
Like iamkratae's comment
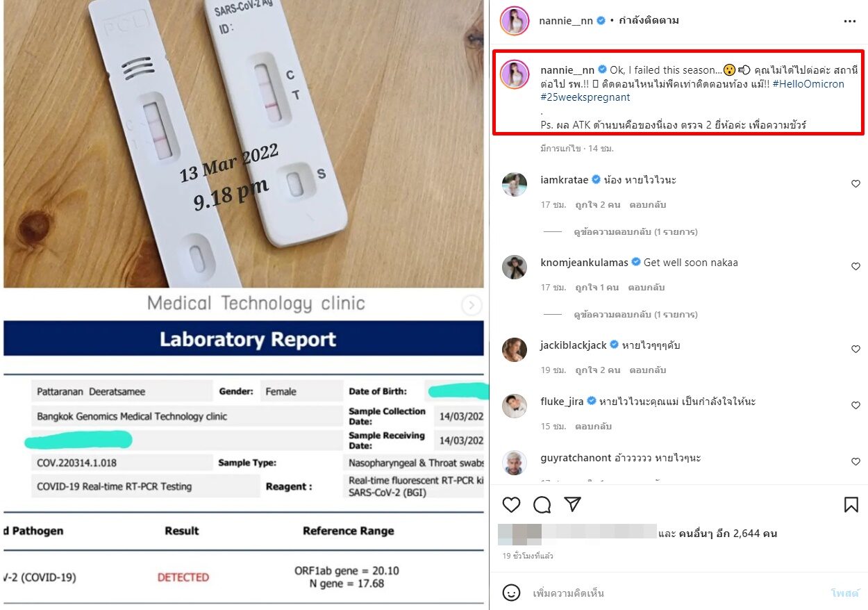point(856,184)
